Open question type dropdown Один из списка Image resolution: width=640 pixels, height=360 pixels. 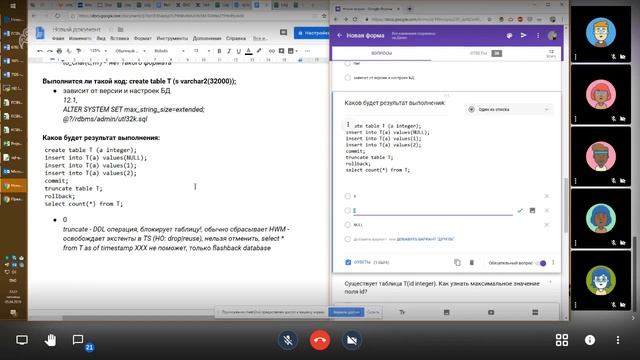tap(509, 109)
